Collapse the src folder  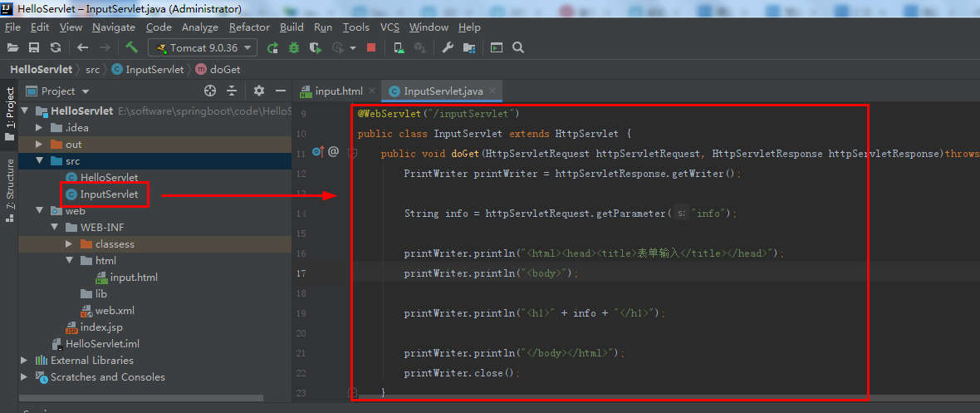(39, 161)
